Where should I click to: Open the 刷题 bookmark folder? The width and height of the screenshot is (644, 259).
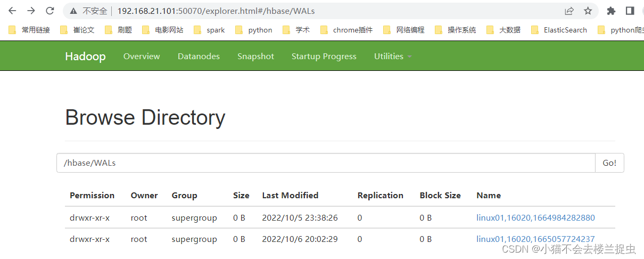[118, 30]
